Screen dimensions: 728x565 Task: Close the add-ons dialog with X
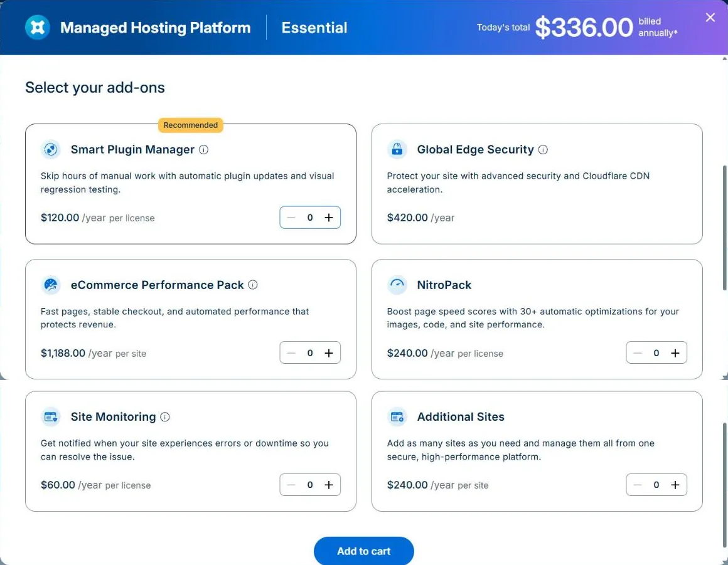click(x=710, y=17)
